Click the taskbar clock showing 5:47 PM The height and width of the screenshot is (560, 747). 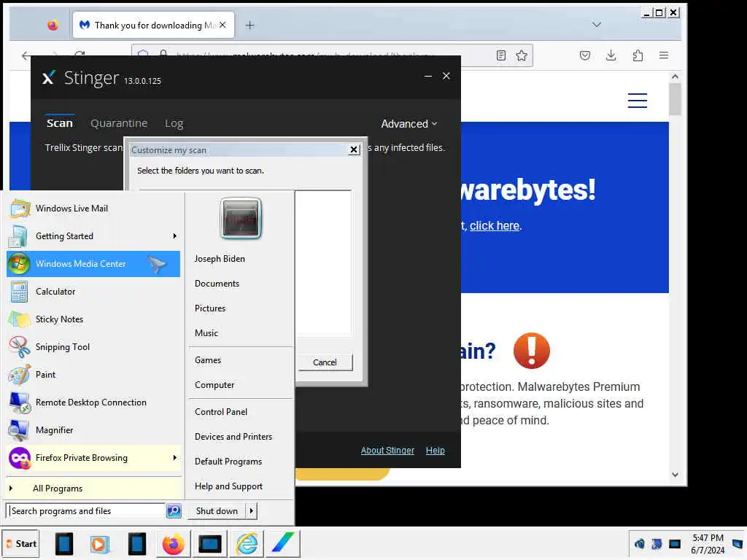708,544
